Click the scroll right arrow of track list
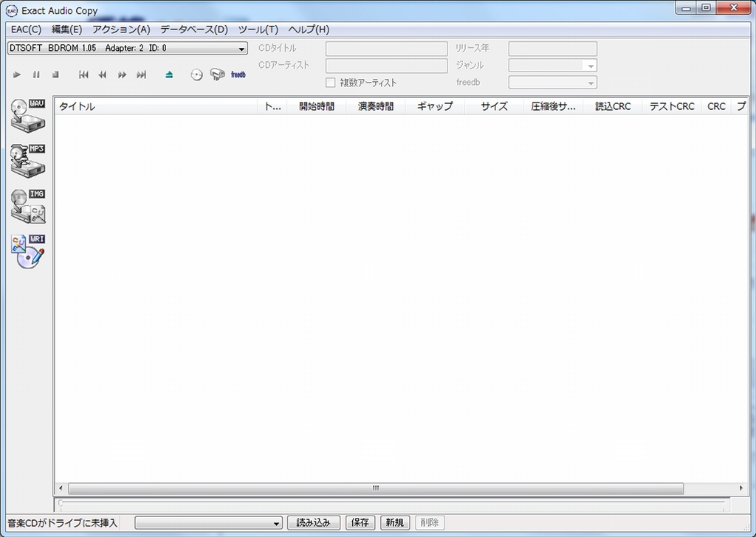This screenshot has width=756, height=537. [x=741, y=488]
